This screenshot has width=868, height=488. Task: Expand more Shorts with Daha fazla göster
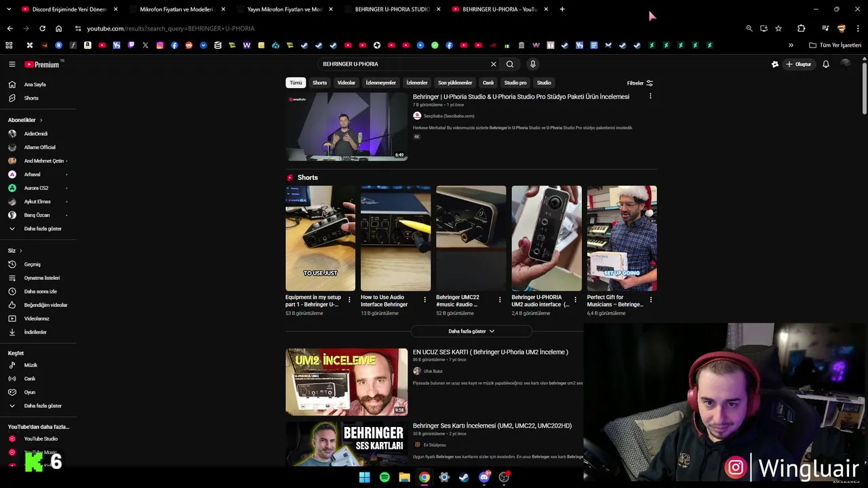[471, 331]
